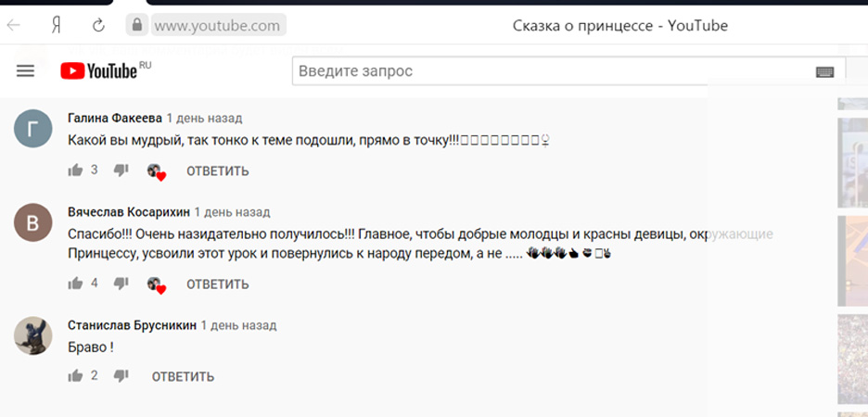Select the www.youtube.com address field

[219, 25]
